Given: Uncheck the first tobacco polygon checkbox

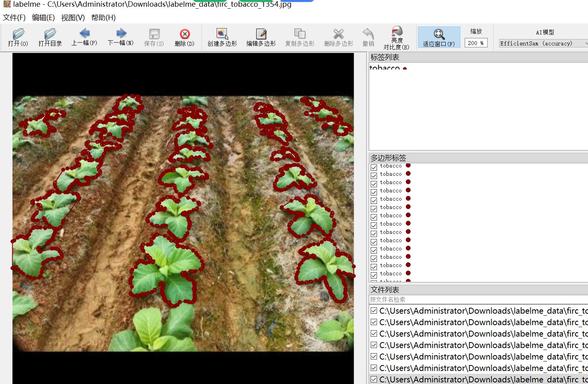Looking at the screenshot, I should (374, 167).
